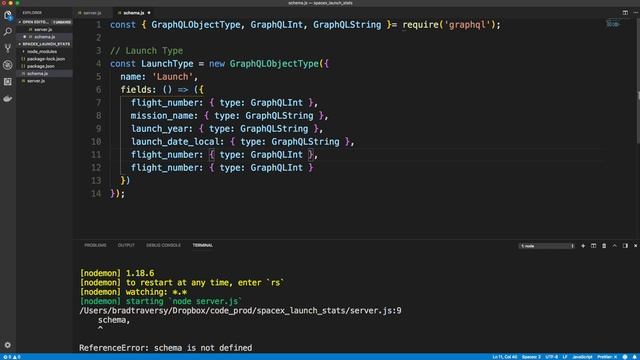
Task: Open server.js under Open Editors
Action: pyautogui.click(x=43, y=29)
